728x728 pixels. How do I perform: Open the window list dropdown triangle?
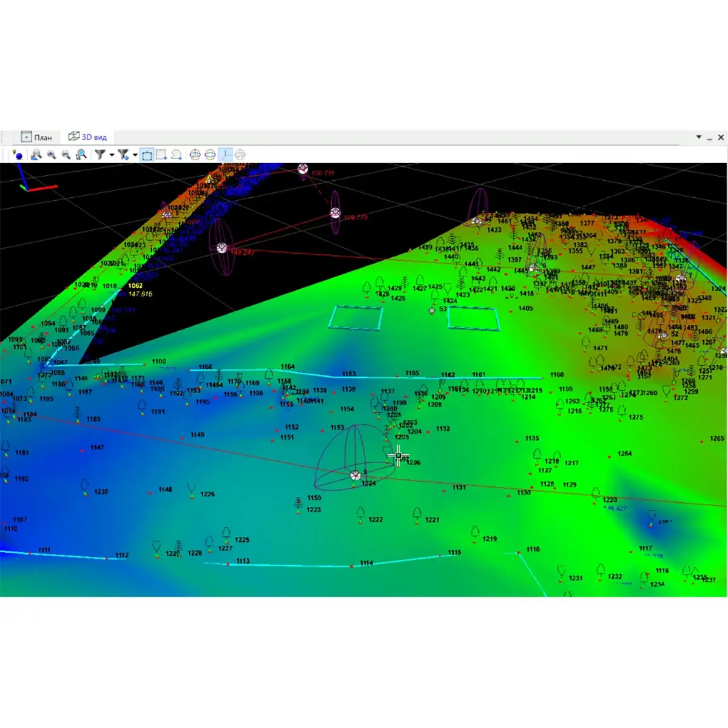coord(698,137)
